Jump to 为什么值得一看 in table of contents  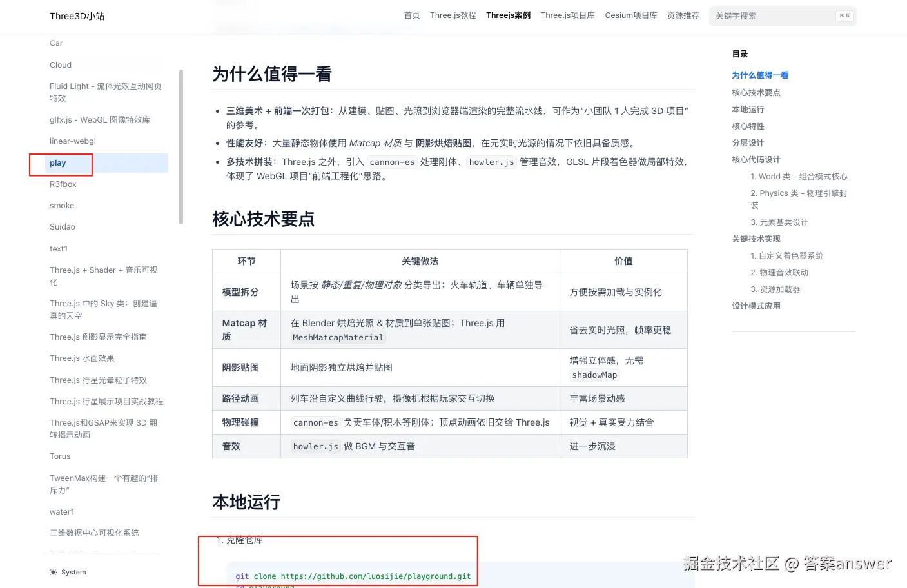coord(760,75)
